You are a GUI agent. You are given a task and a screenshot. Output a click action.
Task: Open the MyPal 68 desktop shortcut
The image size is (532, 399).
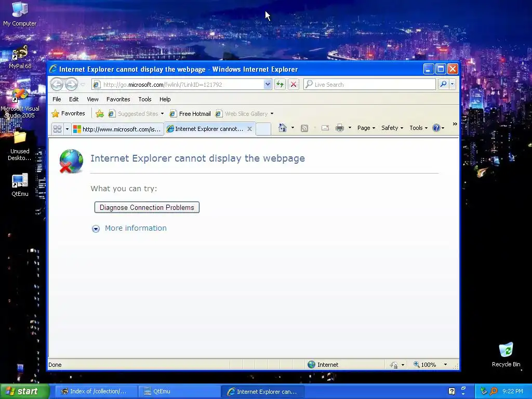(20, 57)
